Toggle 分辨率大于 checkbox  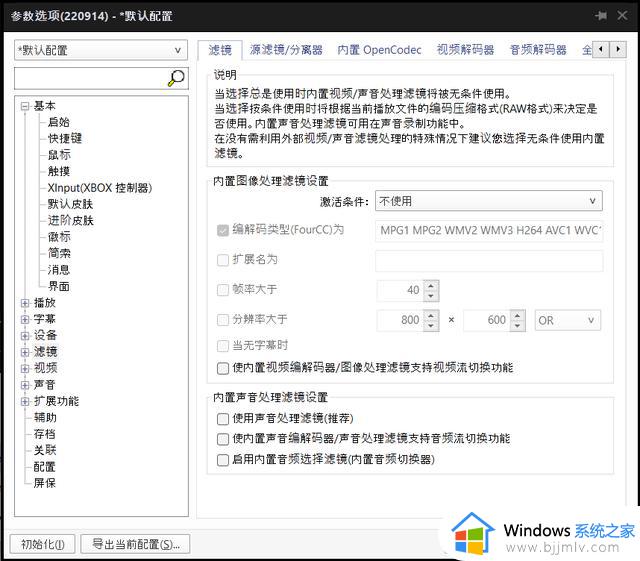point(223,320)
